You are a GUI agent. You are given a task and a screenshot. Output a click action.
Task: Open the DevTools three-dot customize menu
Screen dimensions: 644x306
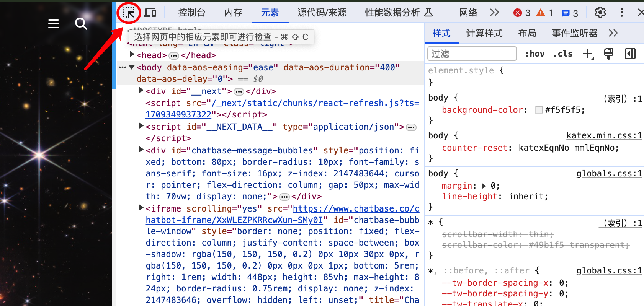[622, 13]
